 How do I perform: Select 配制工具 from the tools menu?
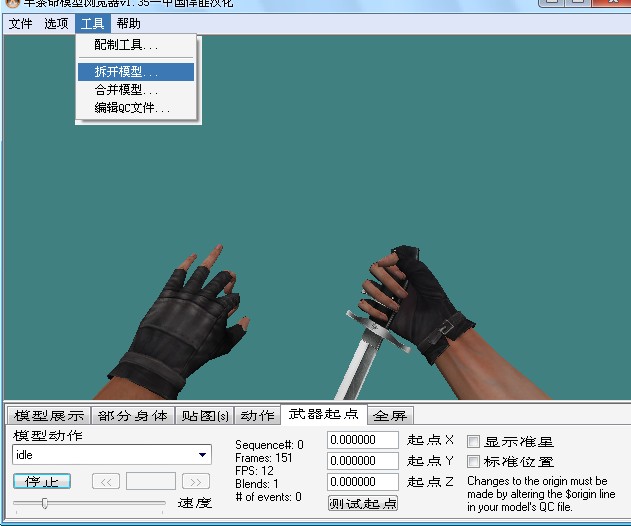click(x=126, y=46)
